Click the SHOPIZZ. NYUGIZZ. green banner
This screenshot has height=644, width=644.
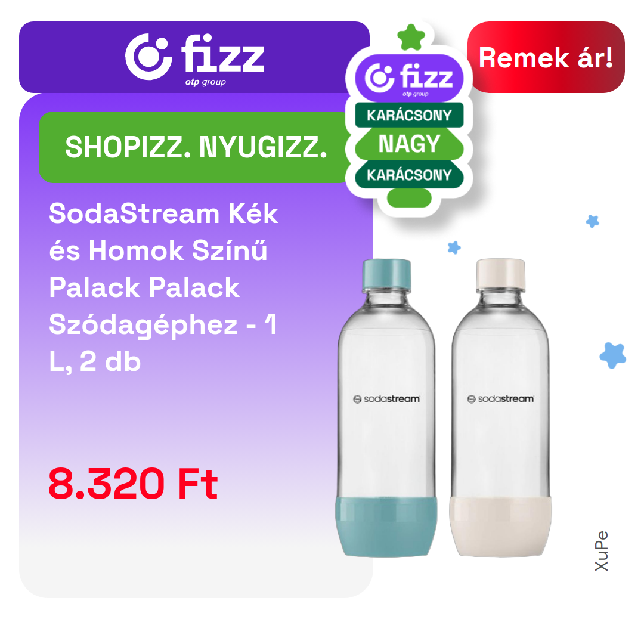click(x=196, y=147)
